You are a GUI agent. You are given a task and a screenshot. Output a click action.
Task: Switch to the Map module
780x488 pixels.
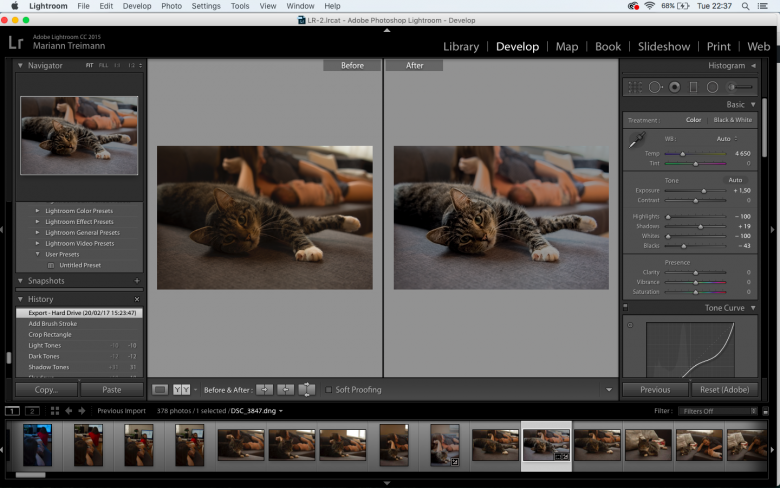[567, 46]
